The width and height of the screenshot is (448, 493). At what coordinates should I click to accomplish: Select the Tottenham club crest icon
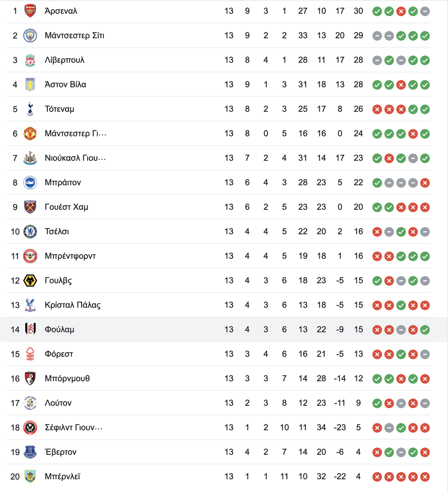30,109
